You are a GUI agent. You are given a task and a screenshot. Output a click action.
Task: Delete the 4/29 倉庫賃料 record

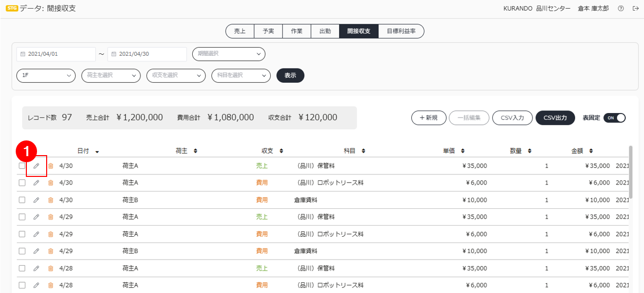coord(51,251)
